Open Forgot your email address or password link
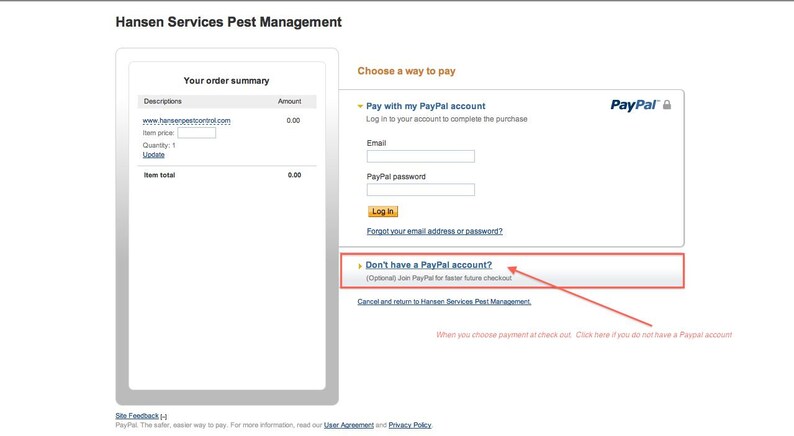Image resolution: width=794 pixels, height=436 pixels. 434,231
